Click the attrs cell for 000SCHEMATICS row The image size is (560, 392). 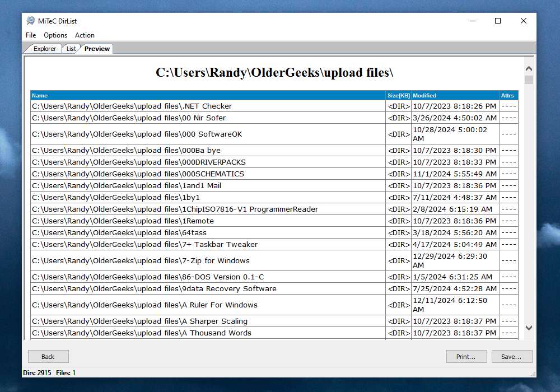tap(509, 174)
